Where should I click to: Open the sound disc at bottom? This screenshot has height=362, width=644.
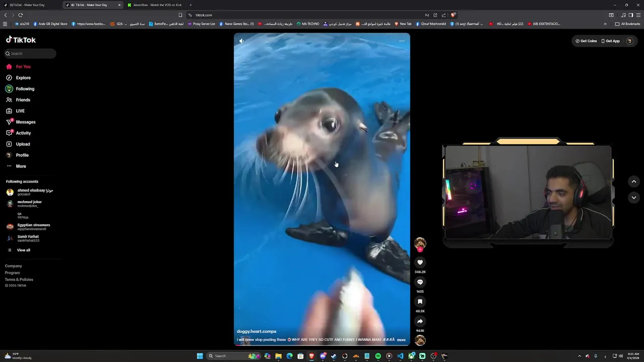click(420, 340)
